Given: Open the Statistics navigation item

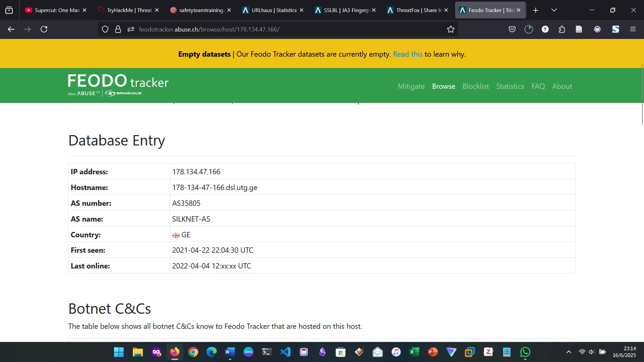Looking at the screenshot, I should [x=510, y=86].
